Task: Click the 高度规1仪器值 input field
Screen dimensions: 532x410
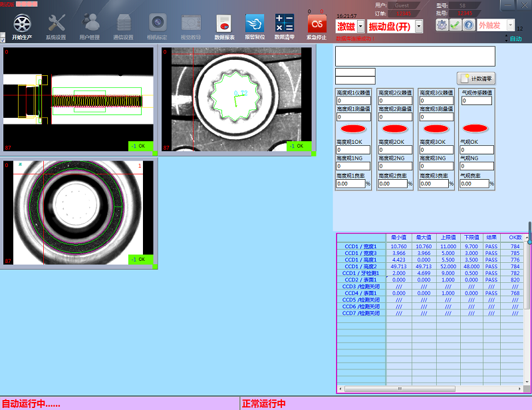Action: tap(352, 101)
